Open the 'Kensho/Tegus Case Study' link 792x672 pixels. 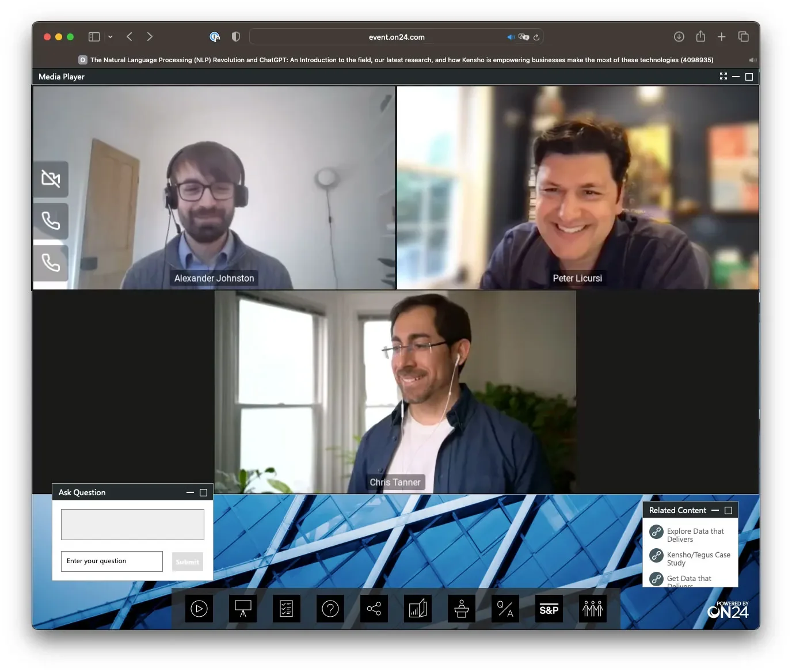coord(698,559)
